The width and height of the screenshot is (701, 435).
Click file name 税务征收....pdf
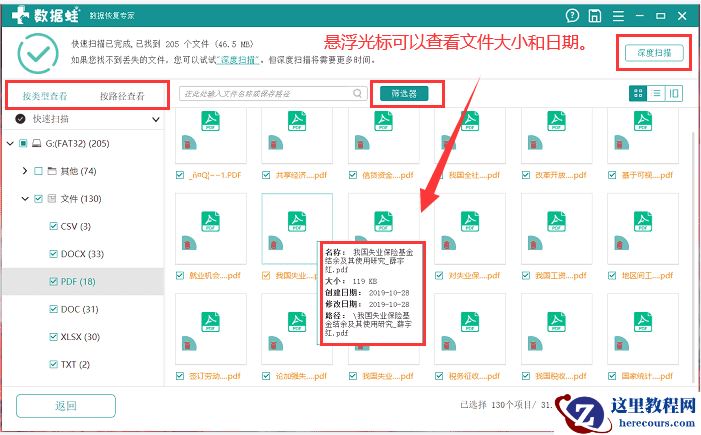click(x=474, y=376)
